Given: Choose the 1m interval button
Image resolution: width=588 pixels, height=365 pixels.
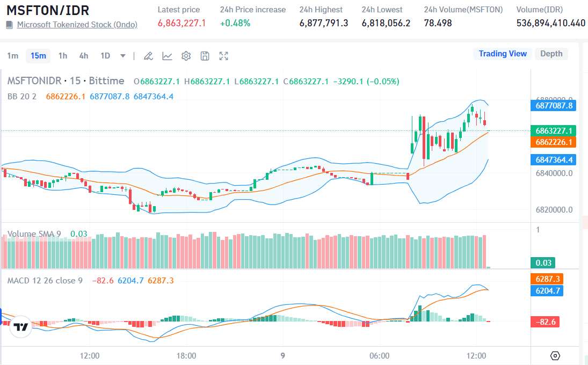Looking at the screenshot, I should tap(13, 56).
